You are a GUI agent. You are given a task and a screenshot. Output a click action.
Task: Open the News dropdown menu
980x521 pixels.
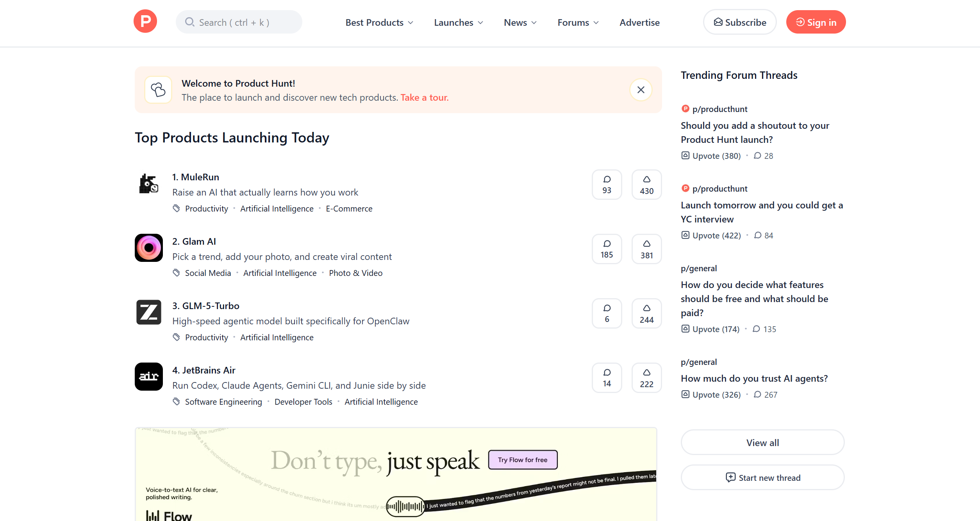point(520,23)
